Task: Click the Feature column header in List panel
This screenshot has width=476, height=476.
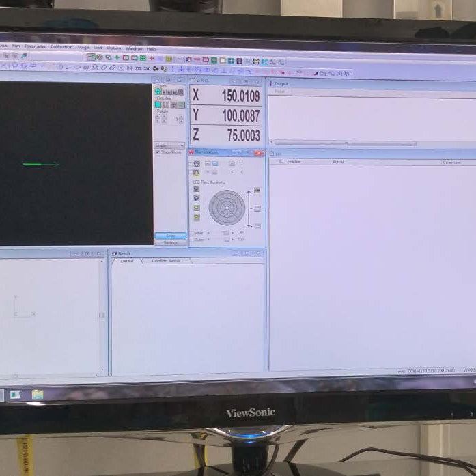Action: tap(294, 161)
